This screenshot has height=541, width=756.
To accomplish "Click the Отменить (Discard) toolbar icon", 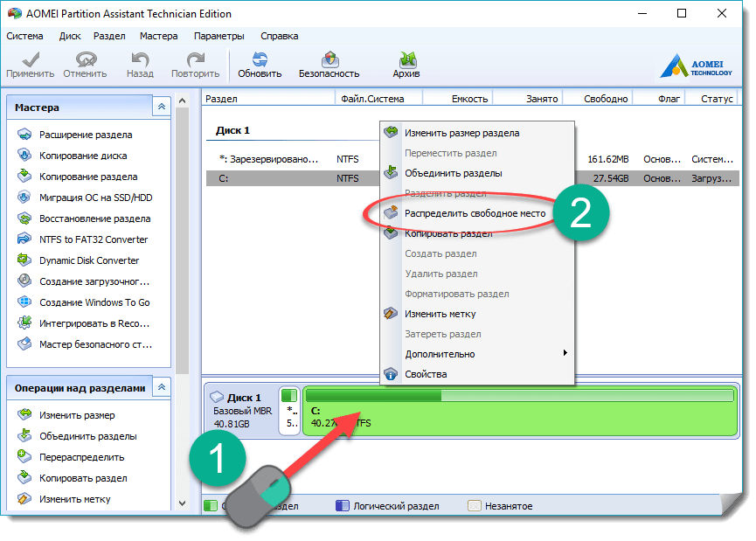I will click(86, 59).
